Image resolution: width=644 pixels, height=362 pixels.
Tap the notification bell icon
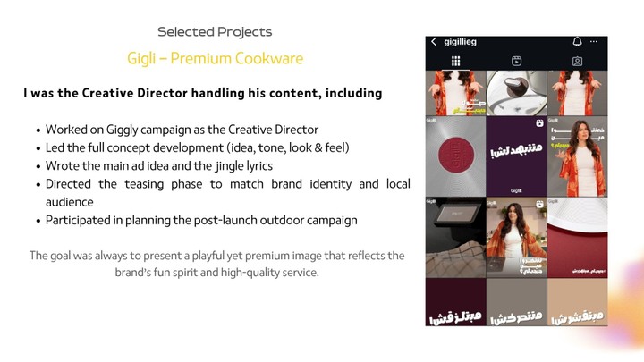(x=577, y=41)
